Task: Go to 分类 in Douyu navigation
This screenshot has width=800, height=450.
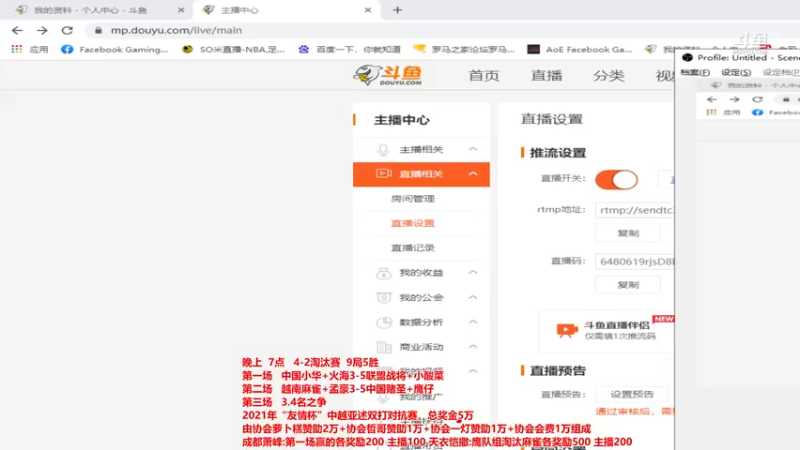Action: 609,76
